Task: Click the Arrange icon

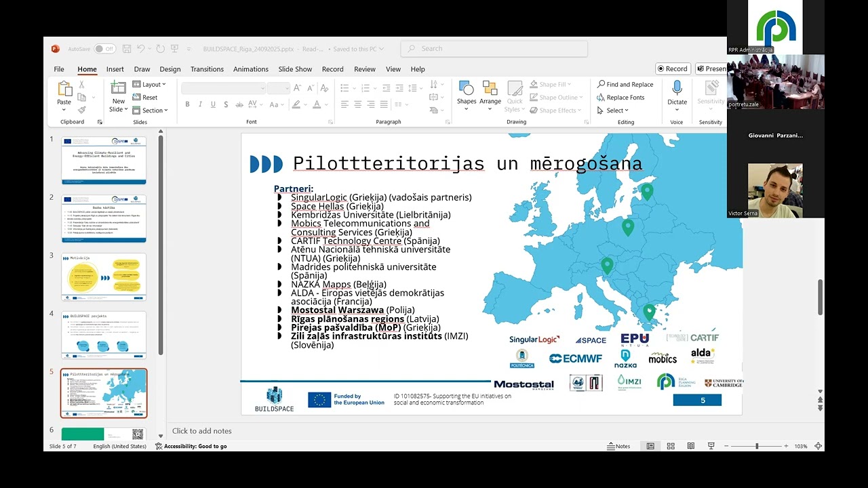Action: coord(490,89)
